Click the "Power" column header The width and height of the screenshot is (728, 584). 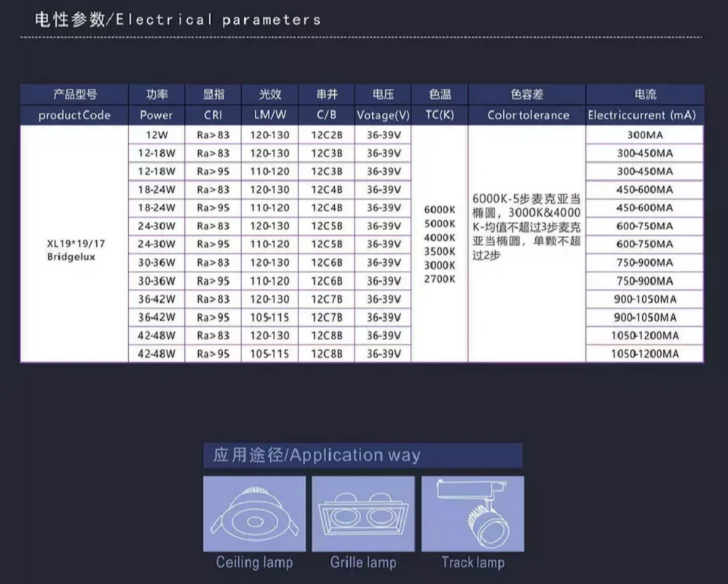[157, 115]
